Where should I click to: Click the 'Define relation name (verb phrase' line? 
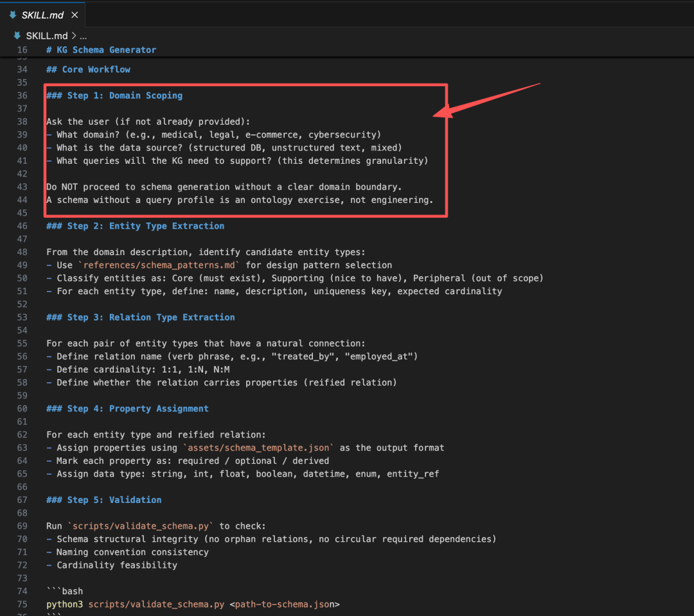coord(233,356)
